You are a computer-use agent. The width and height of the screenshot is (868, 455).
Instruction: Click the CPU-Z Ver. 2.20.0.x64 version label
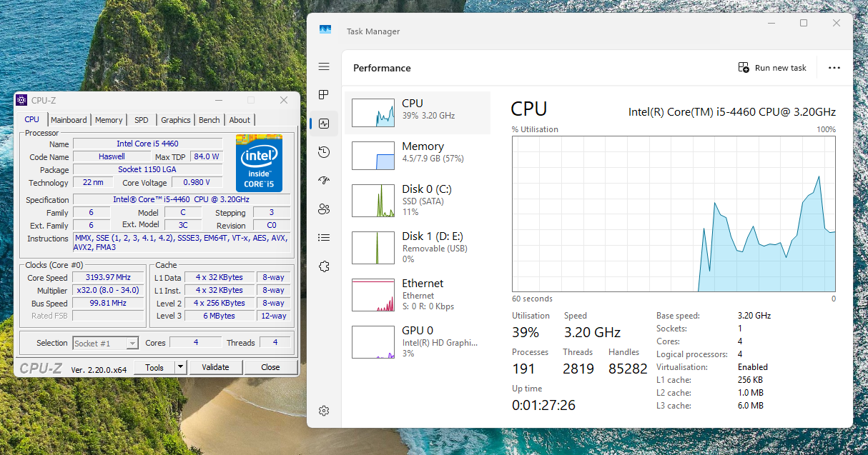pos(99,369)
